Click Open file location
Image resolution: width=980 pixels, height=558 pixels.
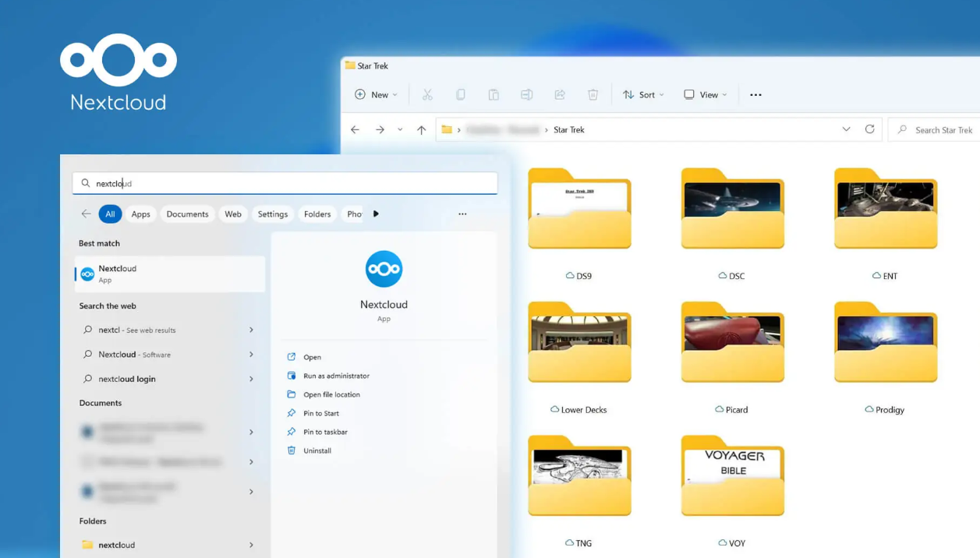323,394
